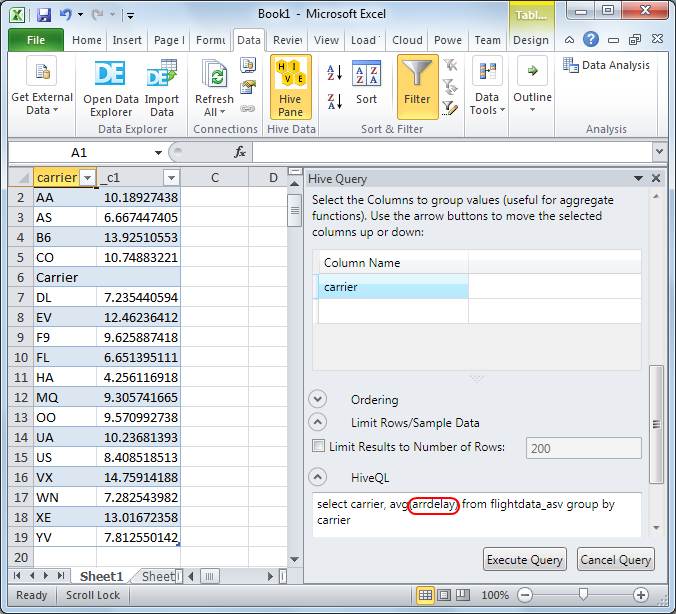
Task: Click the Clear filter icon
Action: click(450, 65)
